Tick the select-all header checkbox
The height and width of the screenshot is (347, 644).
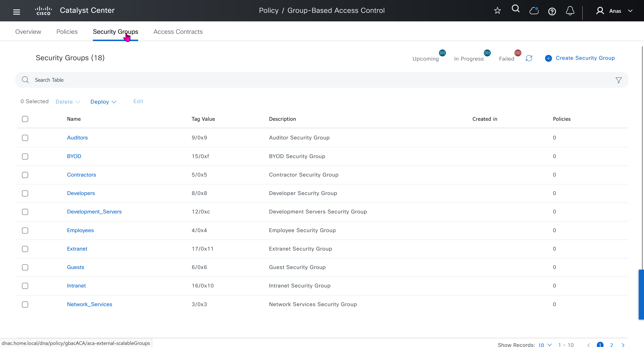[x=25, y=119]
